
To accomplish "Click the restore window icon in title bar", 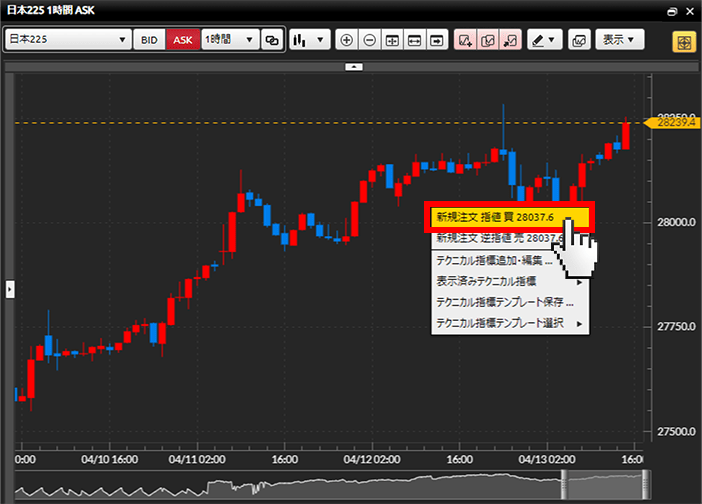I will click(x=672, y=11).
